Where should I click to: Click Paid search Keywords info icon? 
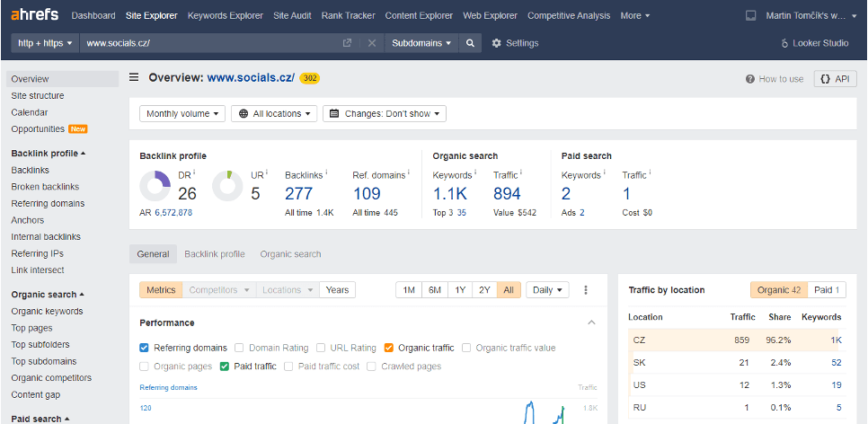point(604,172)
